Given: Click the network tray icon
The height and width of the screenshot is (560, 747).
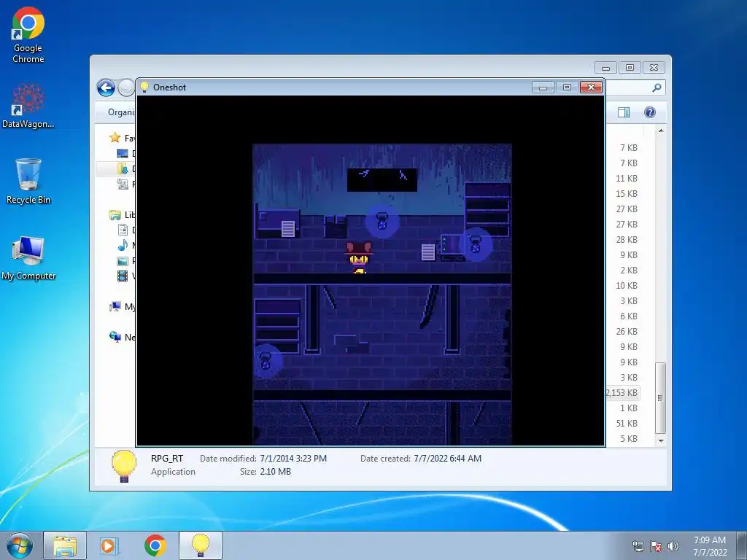Looking at the screenshot, I should click(x=638, y=546).
